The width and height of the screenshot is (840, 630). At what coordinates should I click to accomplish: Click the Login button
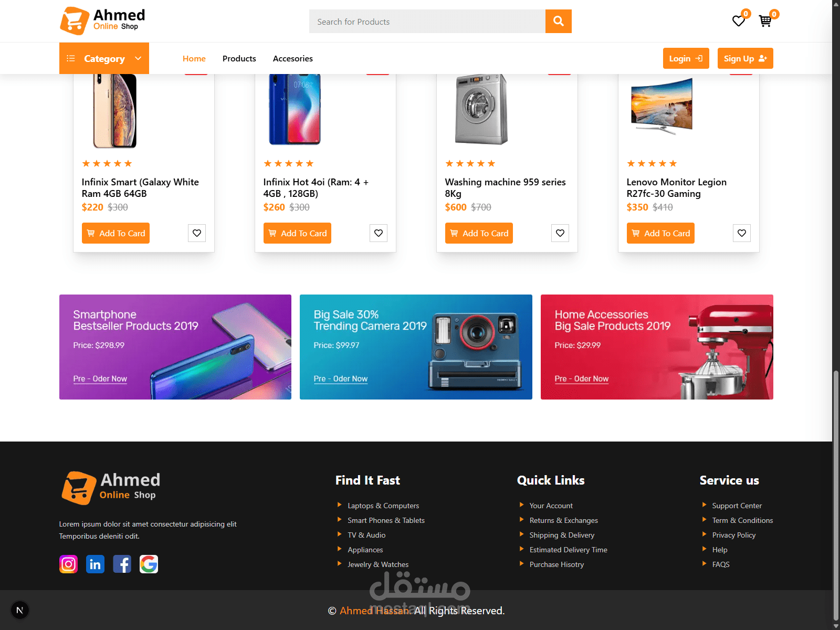[686, 58]
